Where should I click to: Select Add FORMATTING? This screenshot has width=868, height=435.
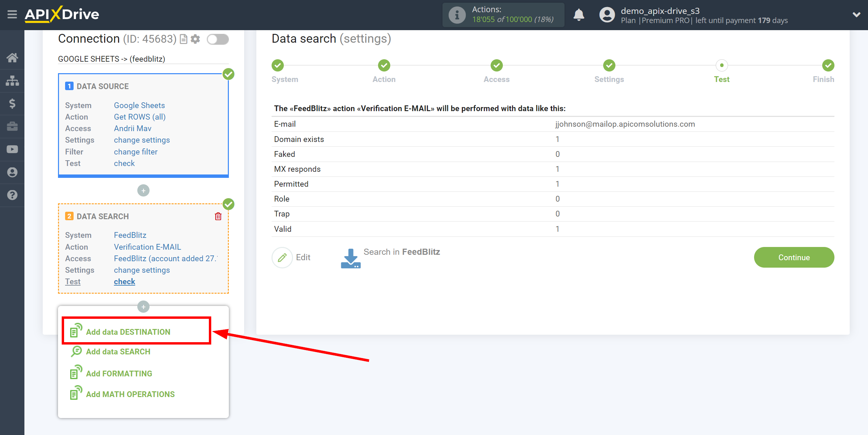point(119,374)
